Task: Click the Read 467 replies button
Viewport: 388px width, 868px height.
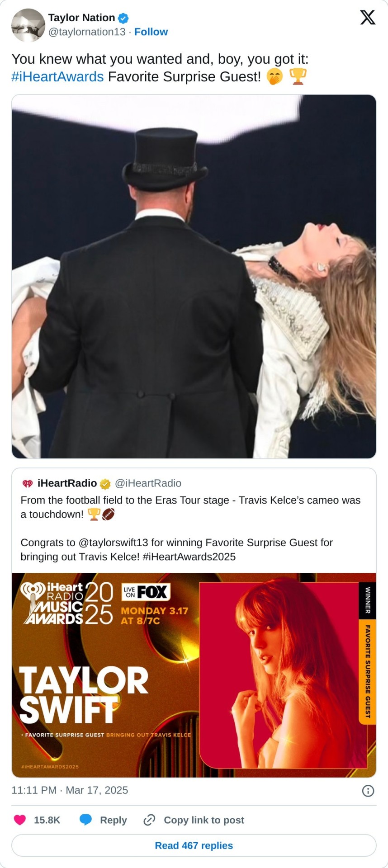Action: [194, 845]
